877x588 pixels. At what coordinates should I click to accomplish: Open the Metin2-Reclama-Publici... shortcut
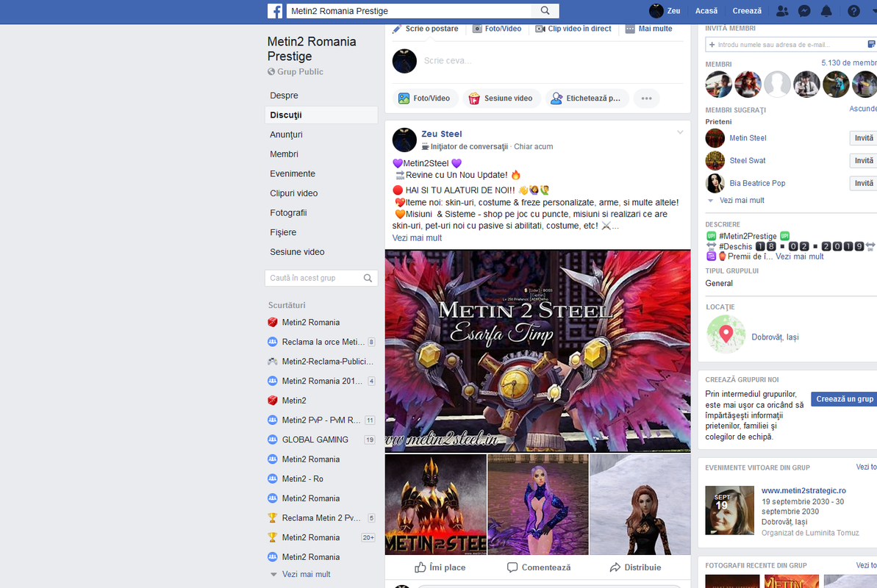(327, 362)
